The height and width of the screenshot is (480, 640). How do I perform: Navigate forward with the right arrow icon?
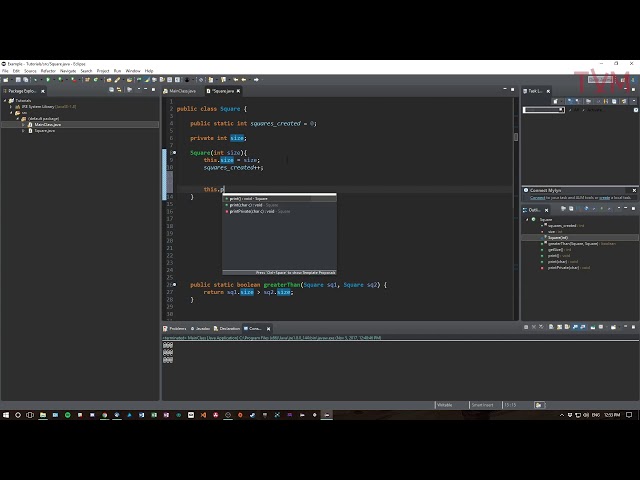(256, 80)
